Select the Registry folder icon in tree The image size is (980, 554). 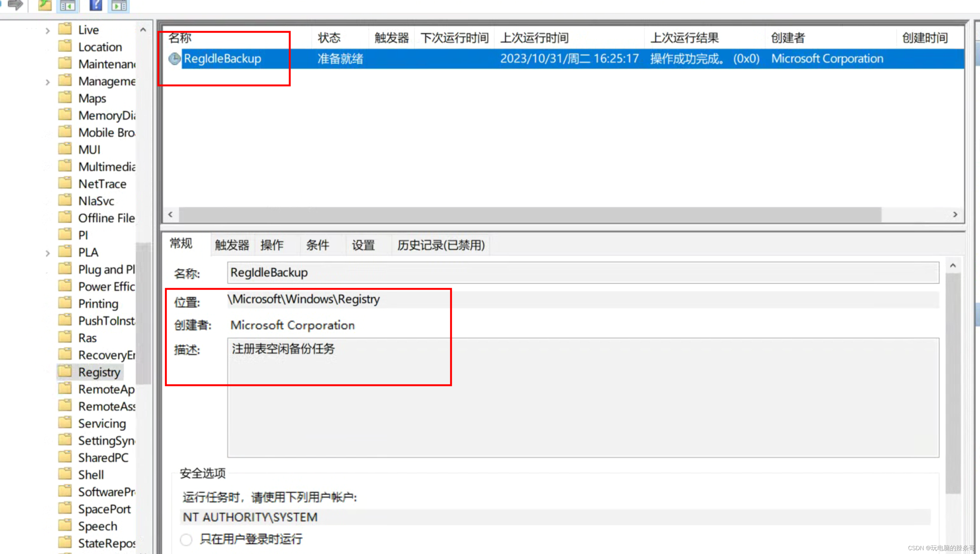[66, 371]
